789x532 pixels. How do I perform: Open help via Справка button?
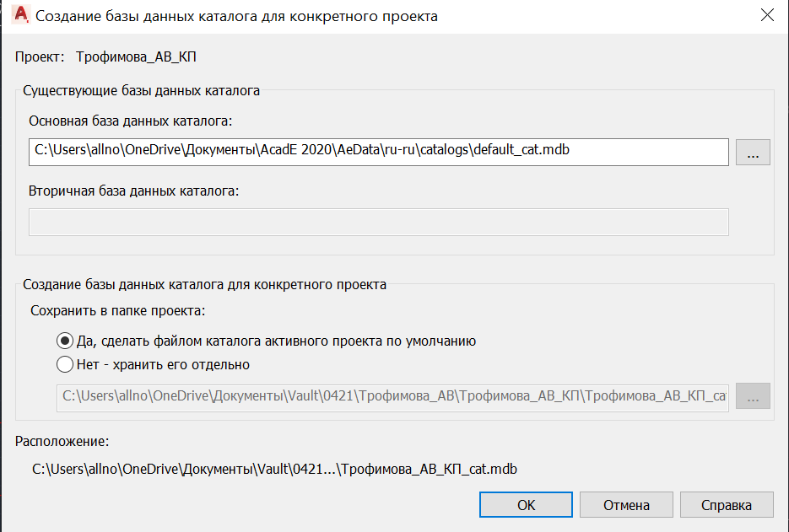[727, 504]
